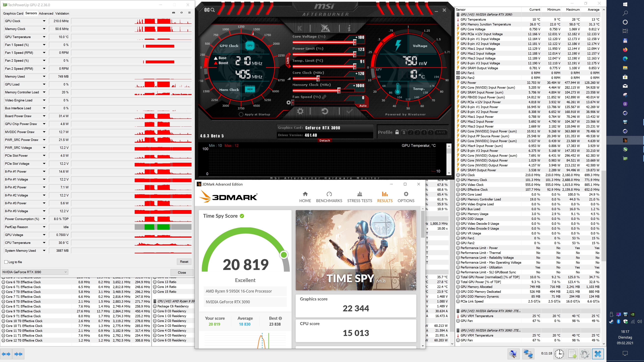Switch to the Graphics Card tab
The width and height of the screenshot is (644, 362).
(x=13, y=13)
